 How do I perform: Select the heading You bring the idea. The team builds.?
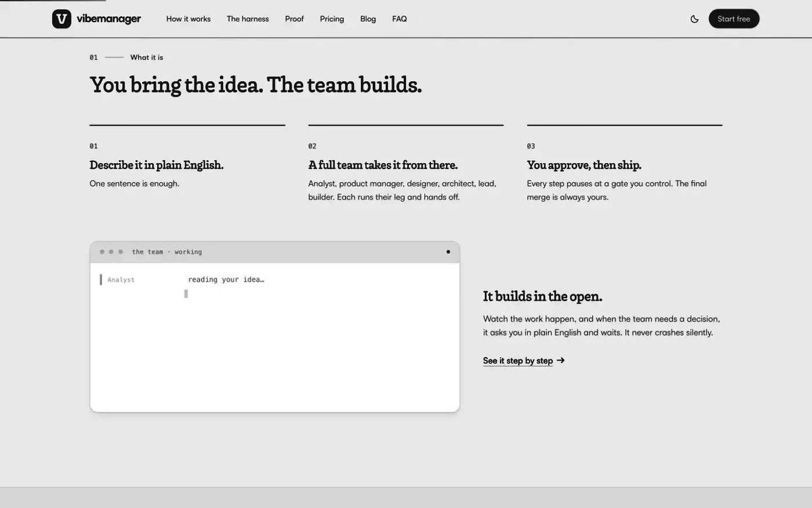point(256,85)
